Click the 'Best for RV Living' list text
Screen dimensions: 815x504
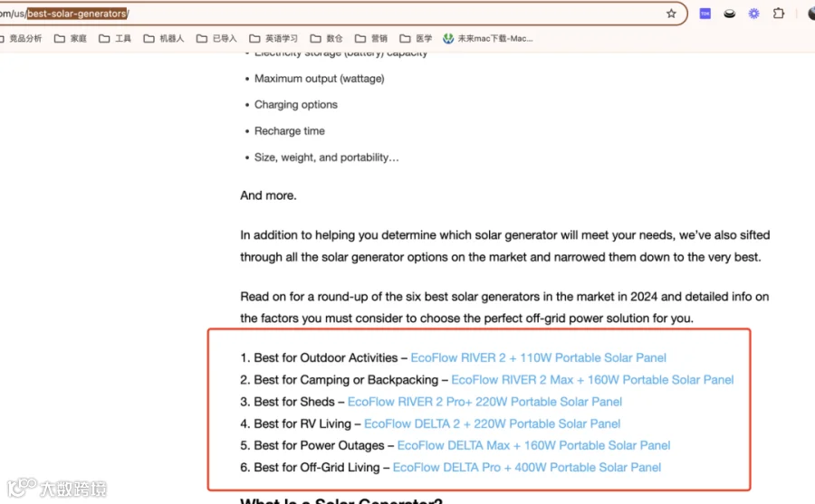tap(302, 424)
